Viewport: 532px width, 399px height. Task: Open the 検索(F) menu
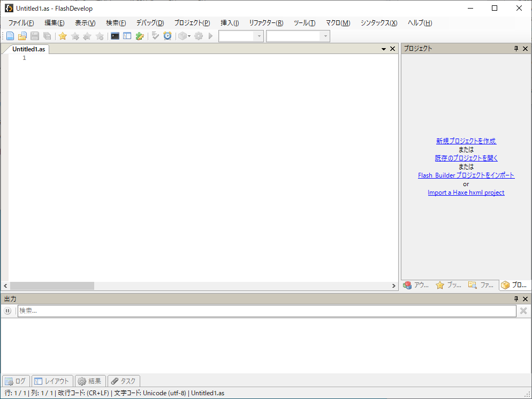click(116, 23)
